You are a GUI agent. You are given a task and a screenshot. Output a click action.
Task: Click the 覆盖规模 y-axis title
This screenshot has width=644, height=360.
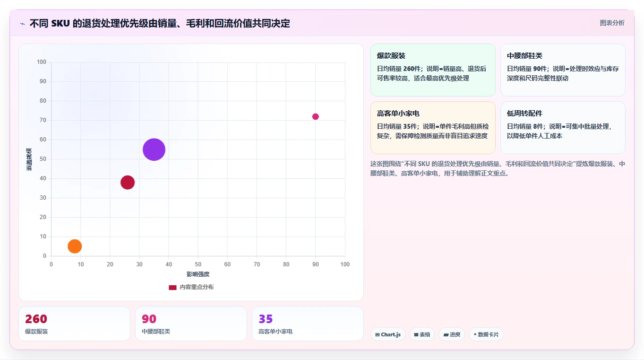29,159
